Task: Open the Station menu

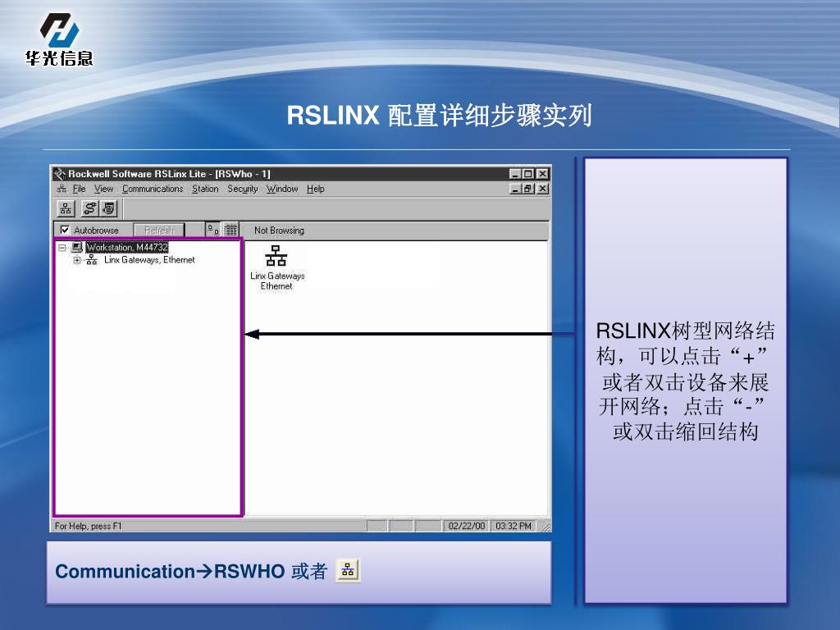Action: coord(205,189)
